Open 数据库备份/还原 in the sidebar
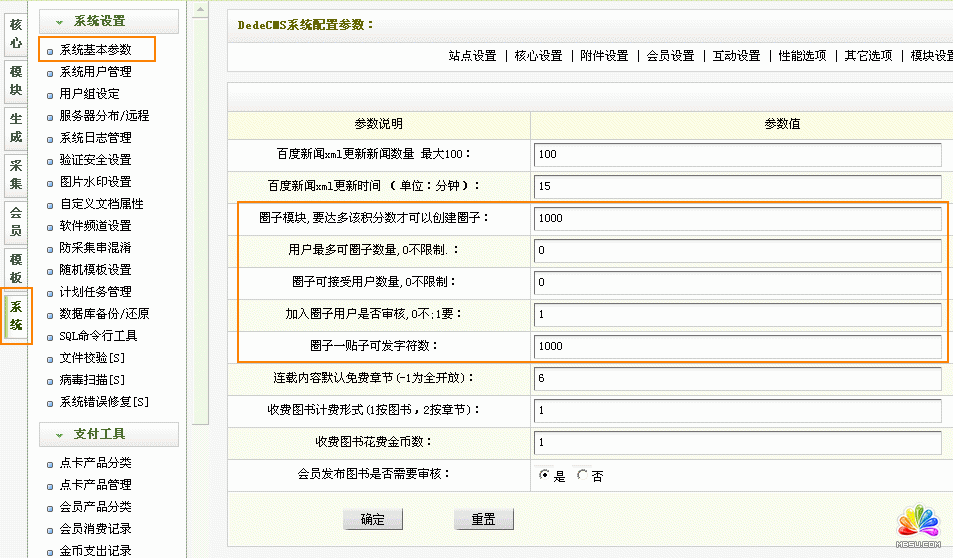Image resolution: width=953 pixels, height=558 pixels. tap(104, 314)
